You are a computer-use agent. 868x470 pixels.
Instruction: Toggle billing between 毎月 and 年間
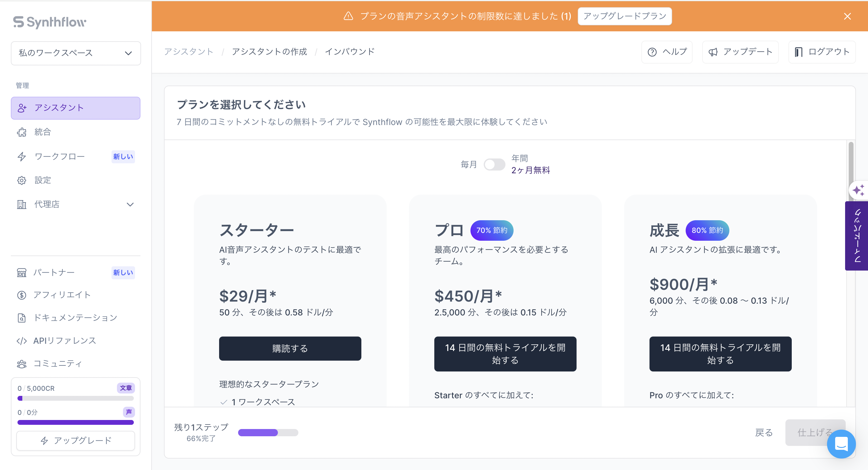[494, 164]
